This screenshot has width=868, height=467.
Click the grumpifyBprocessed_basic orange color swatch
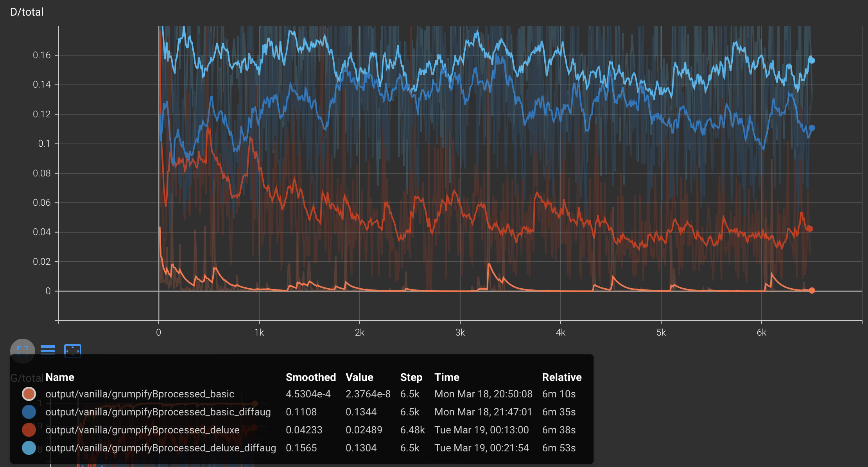(x=29, y=394)
